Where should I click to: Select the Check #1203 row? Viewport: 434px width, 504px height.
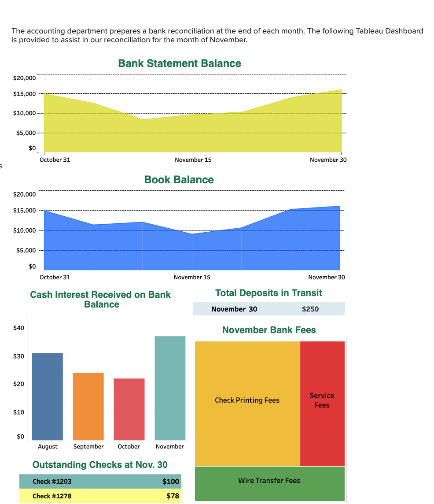[100, 481]
